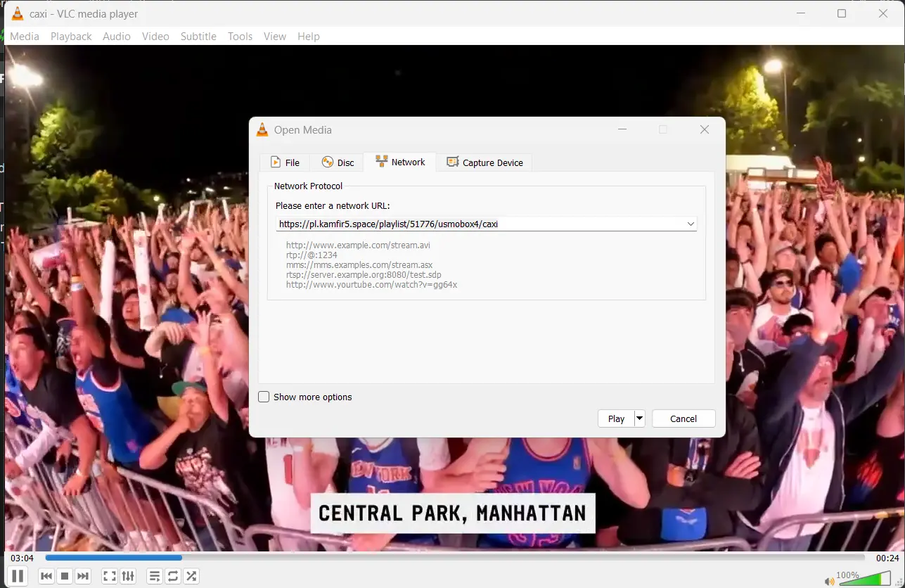The image size is (905, 588).
Task: Switch to the File tab
Action: point(285,162)
